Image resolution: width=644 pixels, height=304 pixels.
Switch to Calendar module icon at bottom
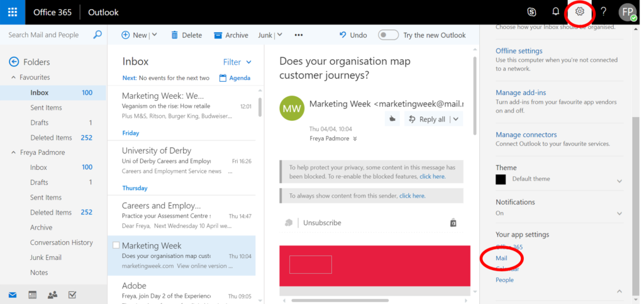click(33, 295)
